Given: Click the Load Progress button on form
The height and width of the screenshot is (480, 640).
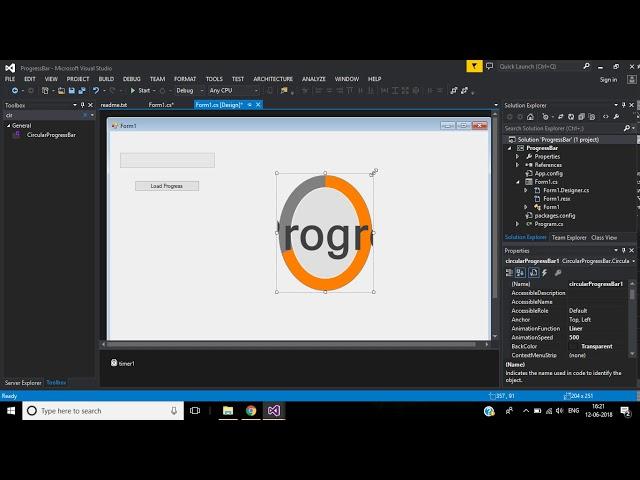Looking at the screenshot, I should click(167, 186).
